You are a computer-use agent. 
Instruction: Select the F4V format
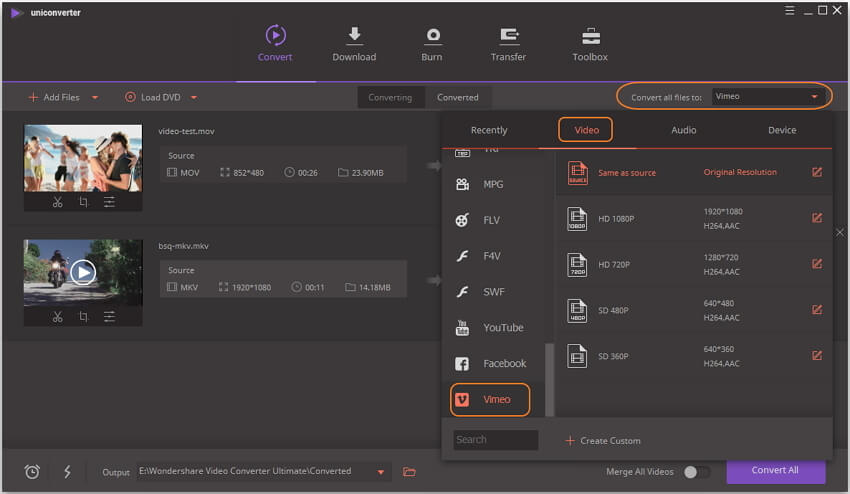coord(493,256)
